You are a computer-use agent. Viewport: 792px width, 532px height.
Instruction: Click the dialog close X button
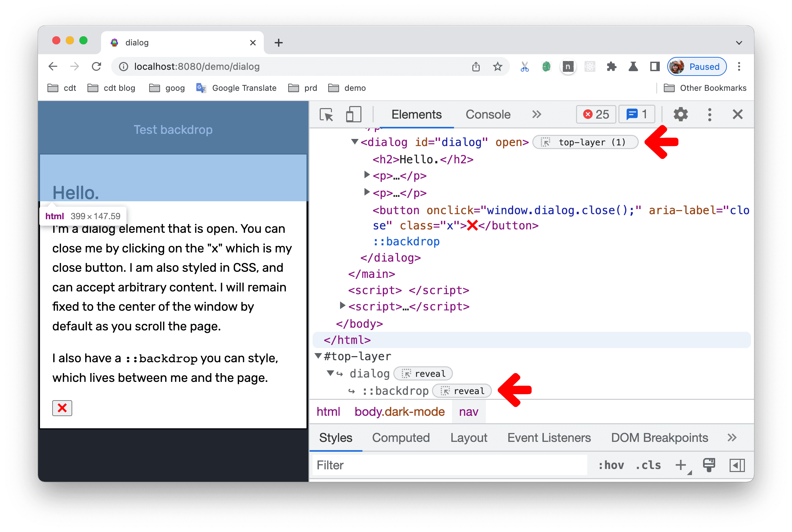(62, 408)
